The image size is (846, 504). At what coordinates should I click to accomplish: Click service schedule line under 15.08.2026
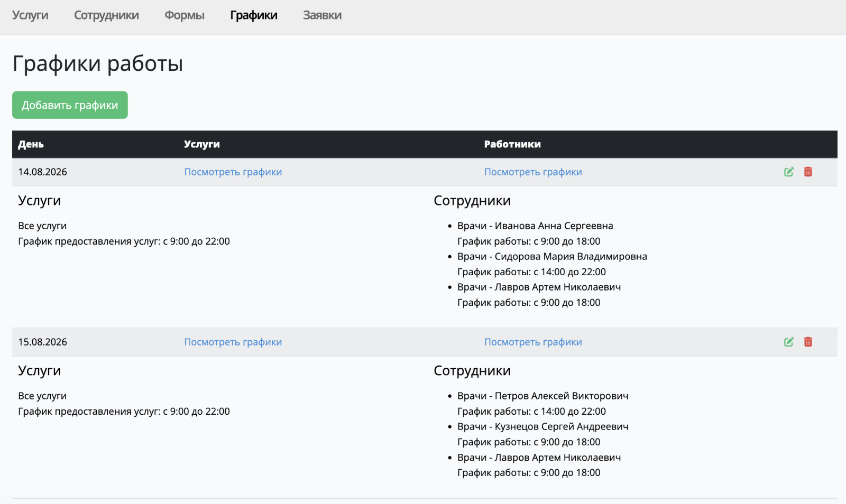124,411
